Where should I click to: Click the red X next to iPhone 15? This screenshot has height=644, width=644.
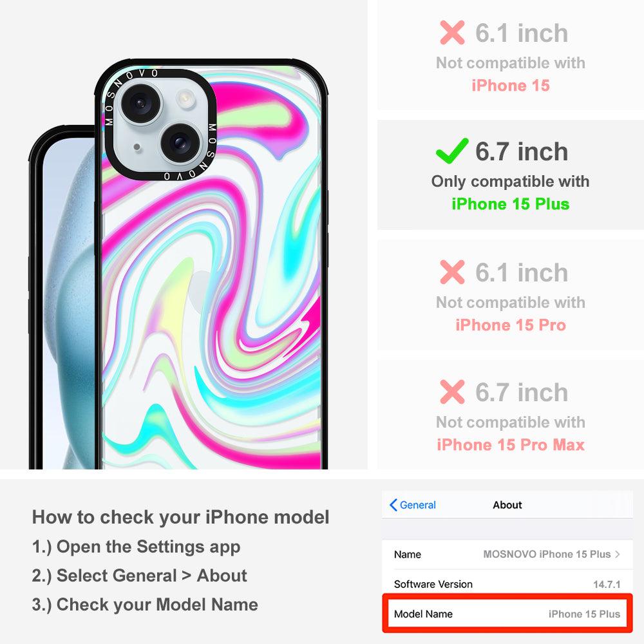tap(452, 32)
